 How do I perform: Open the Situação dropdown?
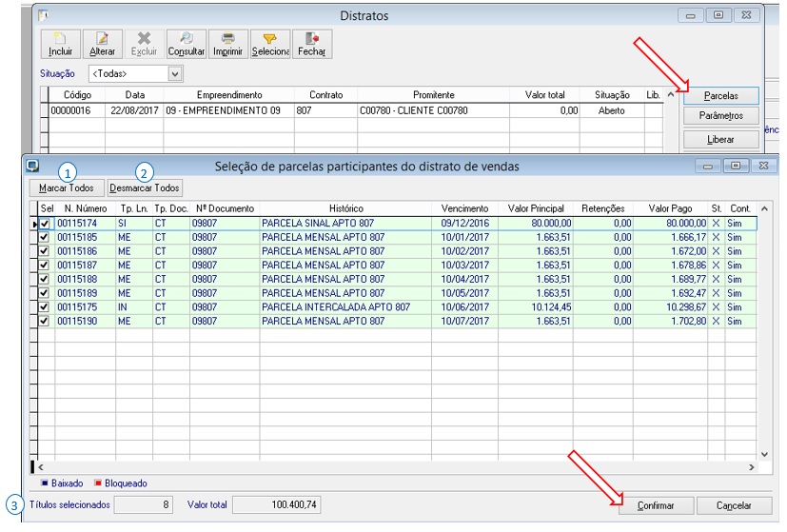point(175,74)
